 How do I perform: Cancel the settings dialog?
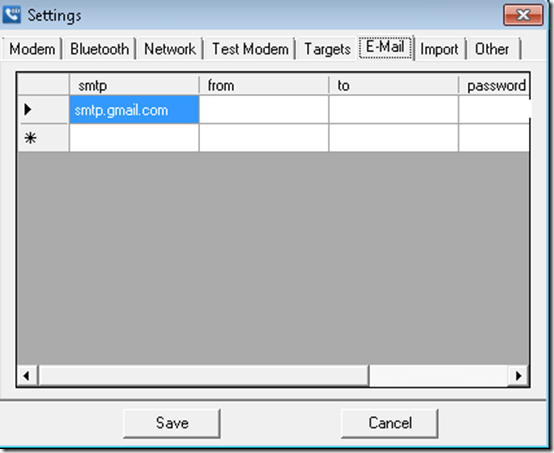coord(390,423)
